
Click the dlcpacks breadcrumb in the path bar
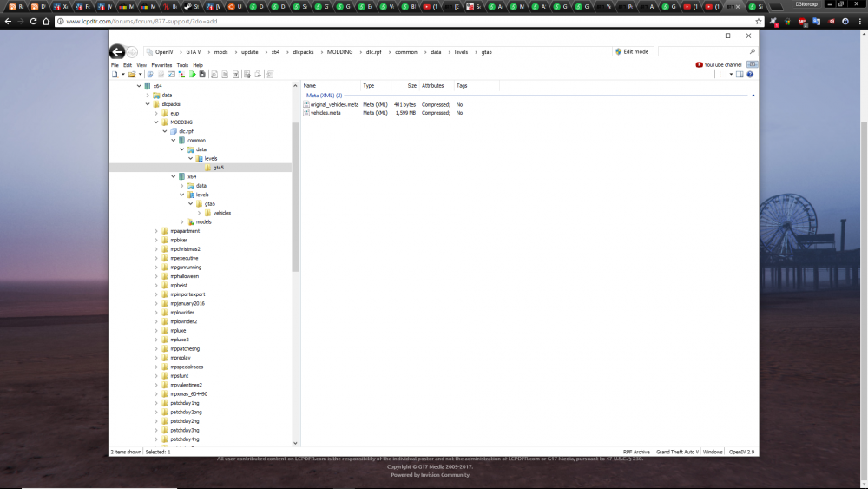pyautogui.click(x=303, y=52)
